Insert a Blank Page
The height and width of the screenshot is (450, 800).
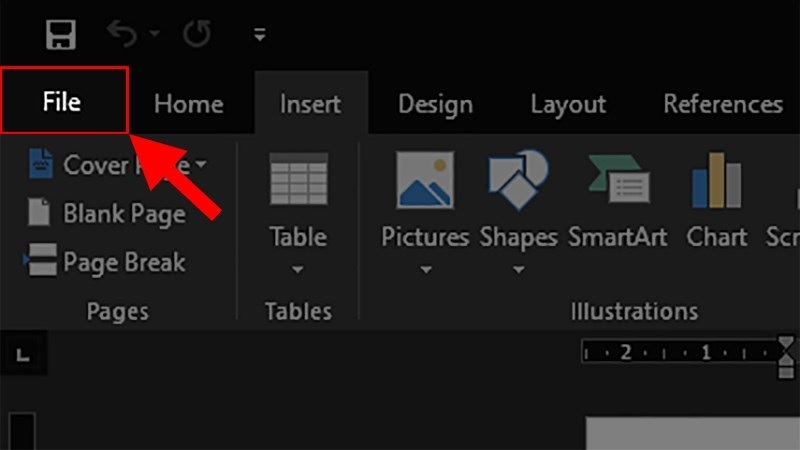click(108, 213)
